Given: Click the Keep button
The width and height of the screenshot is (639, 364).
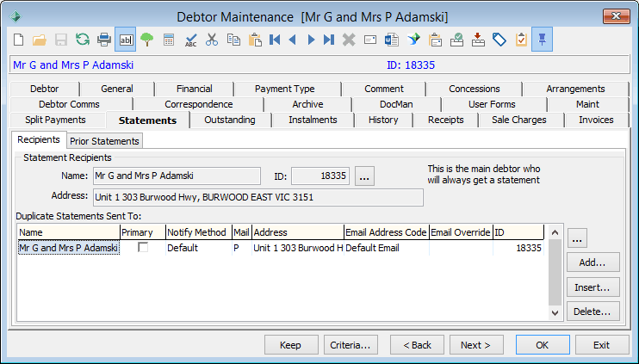Looking at the screenshot, I should (x=291, y=345).
